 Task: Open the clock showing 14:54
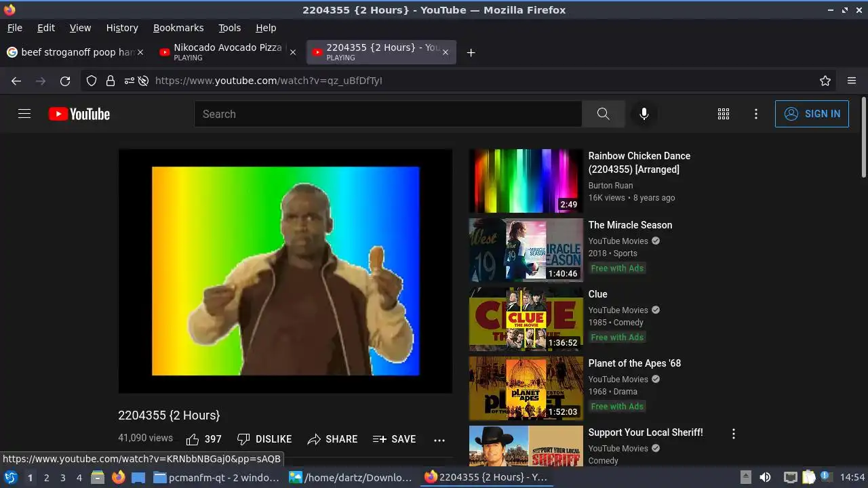(x=852, y=477)
